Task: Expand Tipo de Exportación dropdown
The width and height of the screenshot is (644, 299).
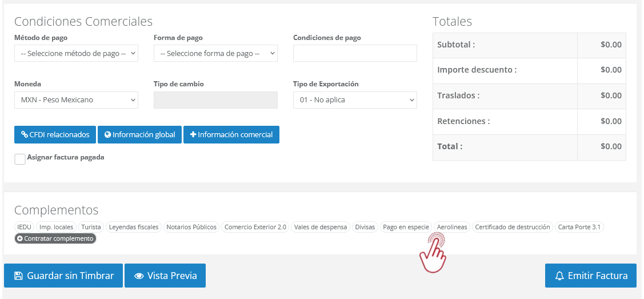Action: pos(355,100)
